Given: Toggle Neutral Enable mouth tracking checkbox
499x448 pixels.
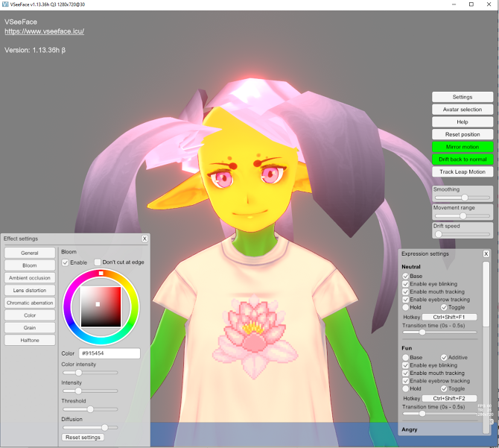Looking at the screenshot, I should pyautogui.click(x=406, y=291).
